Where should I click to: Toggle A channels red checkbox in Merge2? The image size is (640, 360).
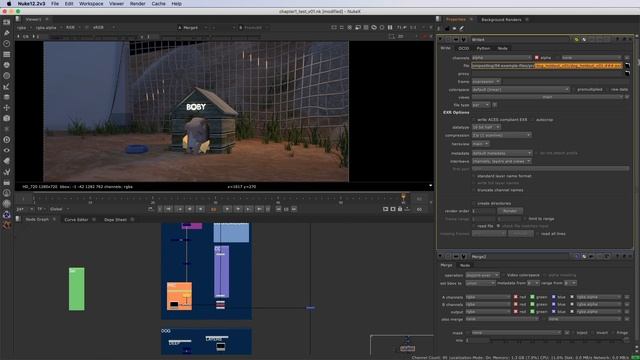[x=516, y=297]
